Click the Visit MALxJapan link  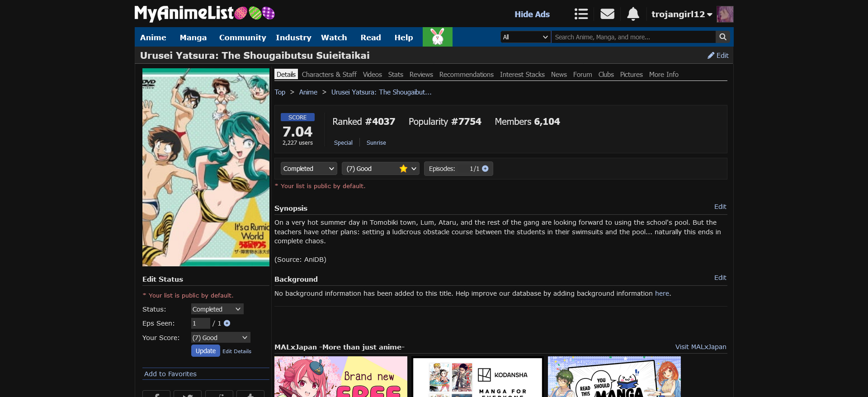coord(701,347)
